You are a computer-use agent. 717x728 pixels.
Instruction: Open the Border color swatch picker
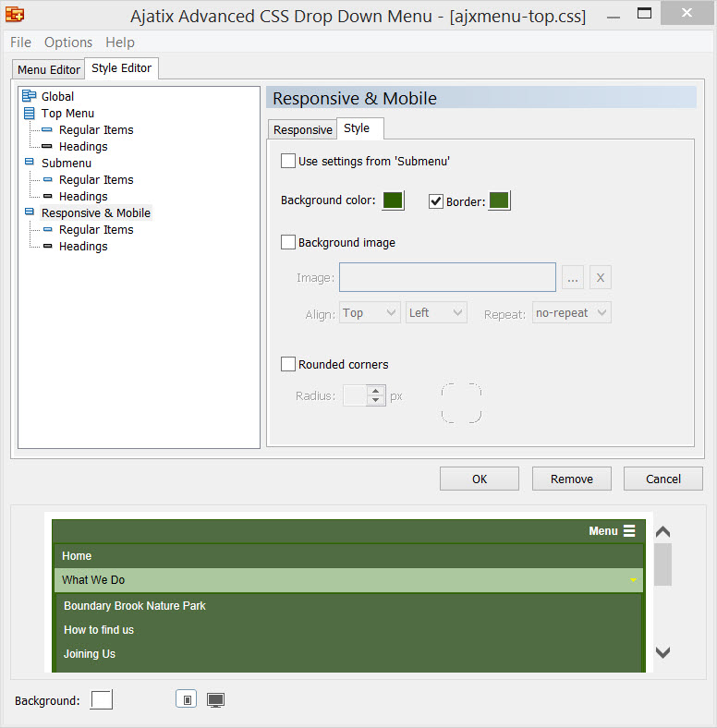[499, 200]
